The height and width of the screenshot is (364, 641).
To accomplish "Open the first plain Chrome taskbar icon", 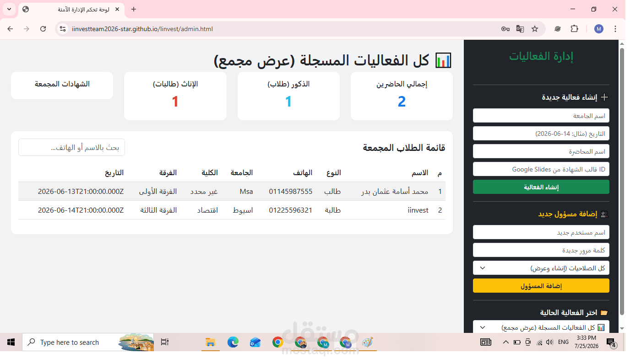I will [x=277, y=342].
